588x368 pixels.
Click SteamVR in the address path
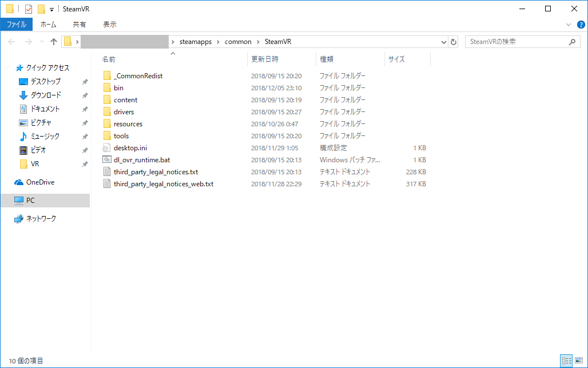278,42
